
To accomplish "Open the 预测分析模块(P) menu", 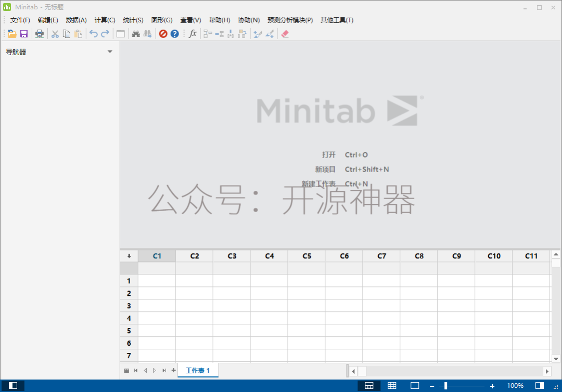I will (x=290, y=20).
